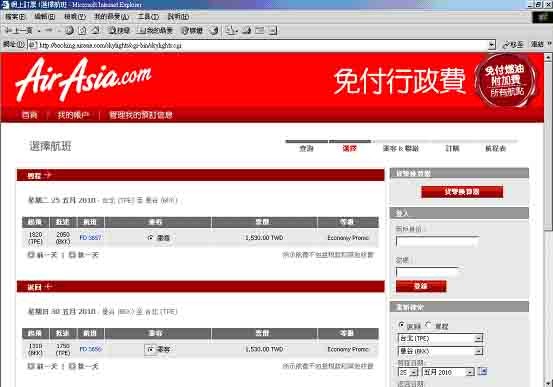
Task: Click the 訂購 step in progress bar
Action: tap(452, 148)
